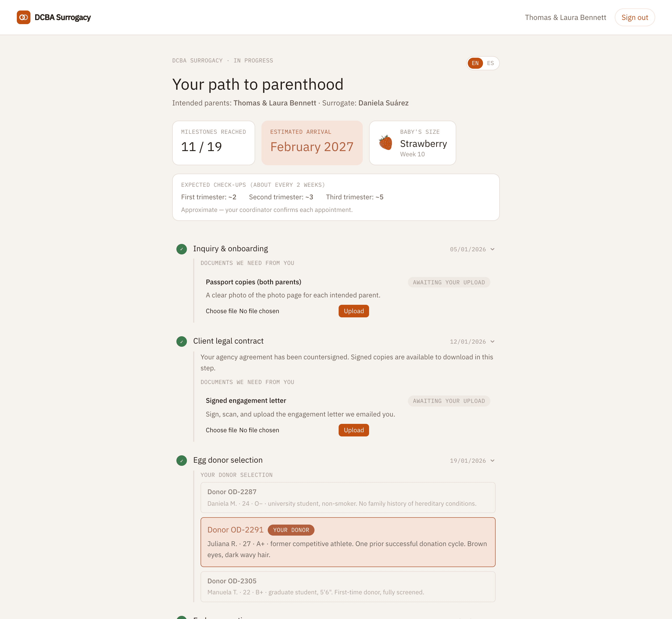
Task: Choose file for signed engagement letter
Action: click(x=221, y=430)
